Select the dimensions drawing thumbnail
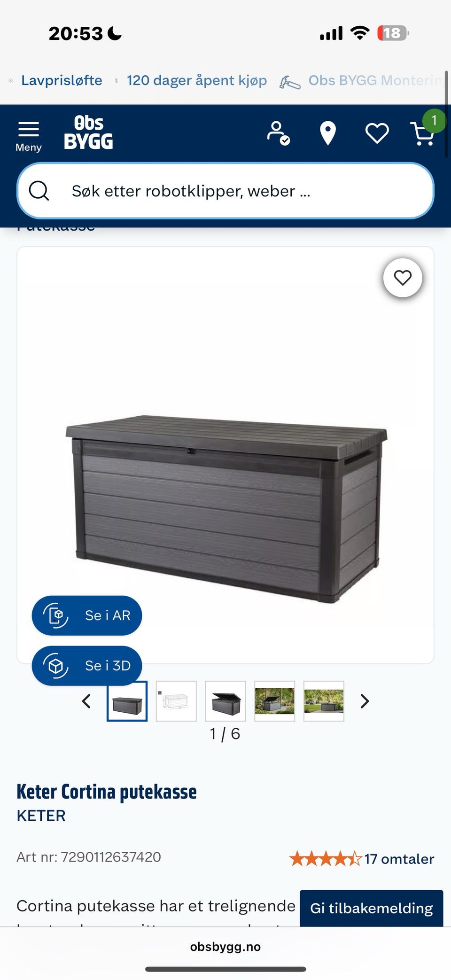Viewport: 451px width, 980px height. click(x=176, y=701)
